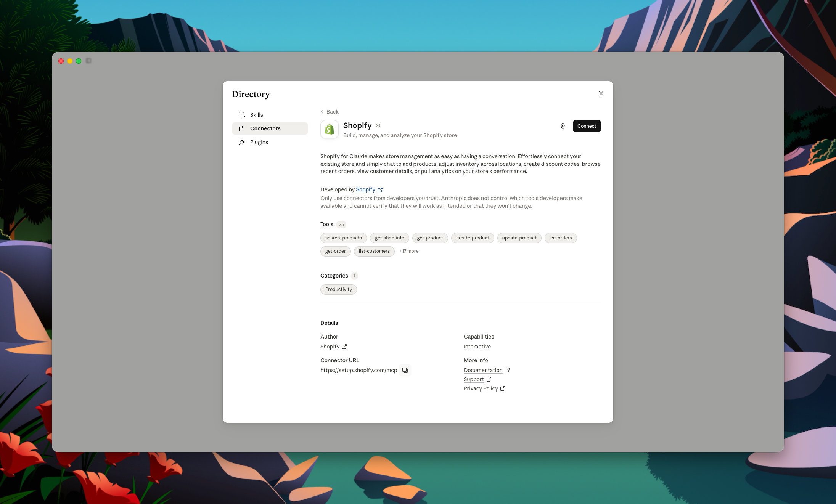This screenshot has height=504, width=836.
Task: Connect the Shopify connector
Action: point(587,126)
